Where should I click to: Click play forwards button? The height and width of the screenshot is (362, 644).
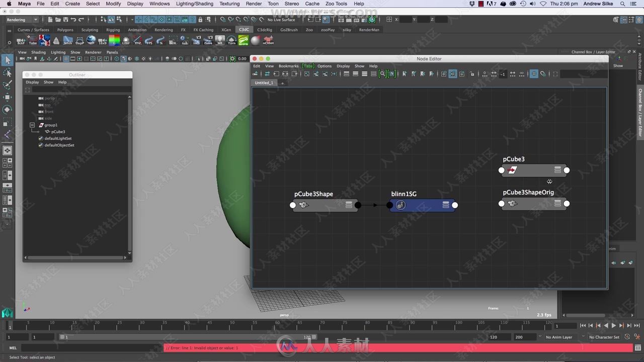(614, 326)
